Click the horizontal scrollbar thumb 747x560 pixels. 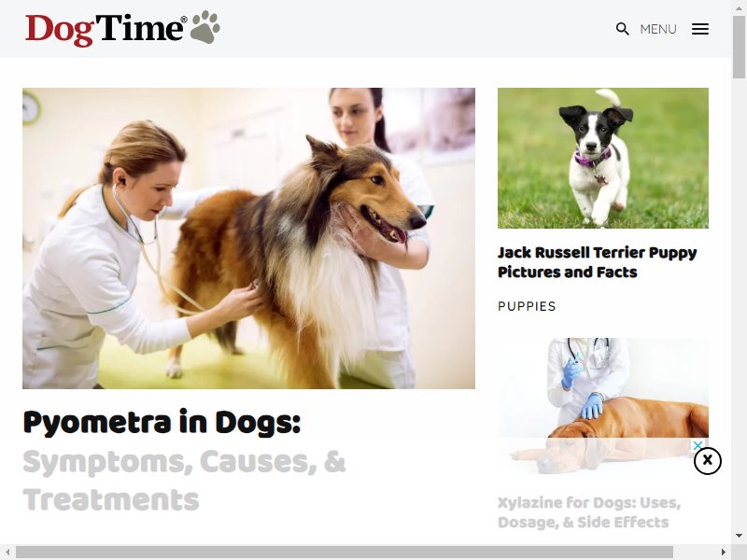click(344, 553)
